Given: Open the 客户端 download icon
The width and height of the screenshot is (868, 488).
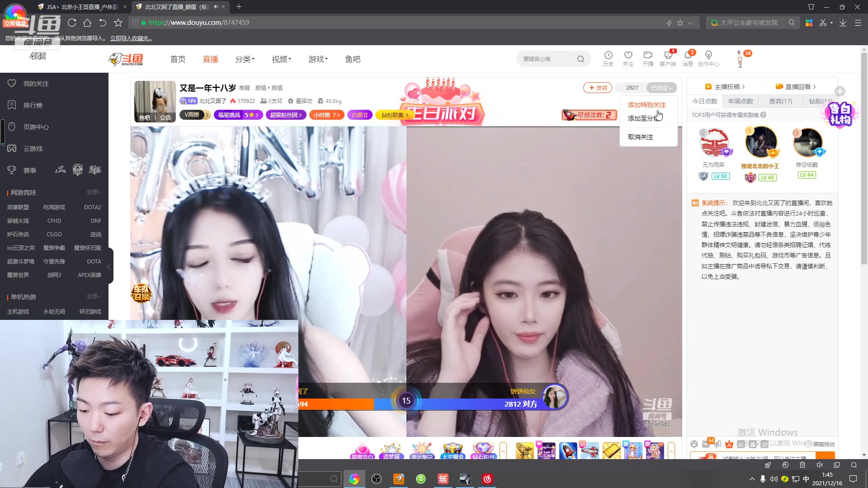Looking at the screenshot, I should (x=668, y=59).
